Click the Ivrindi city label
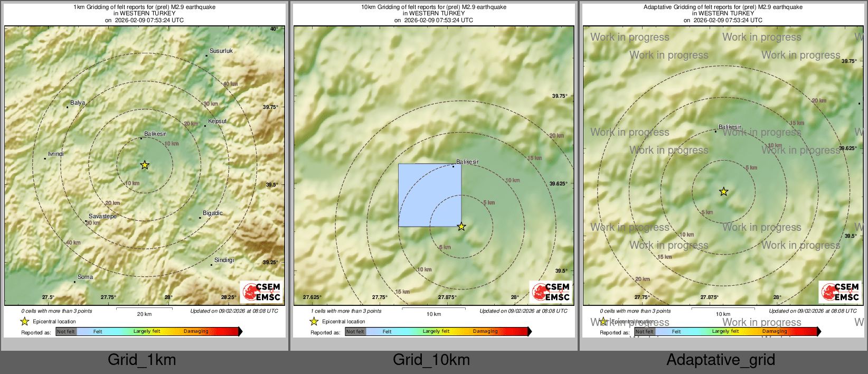Screen dimensions: 868x374 coord(55,154)
